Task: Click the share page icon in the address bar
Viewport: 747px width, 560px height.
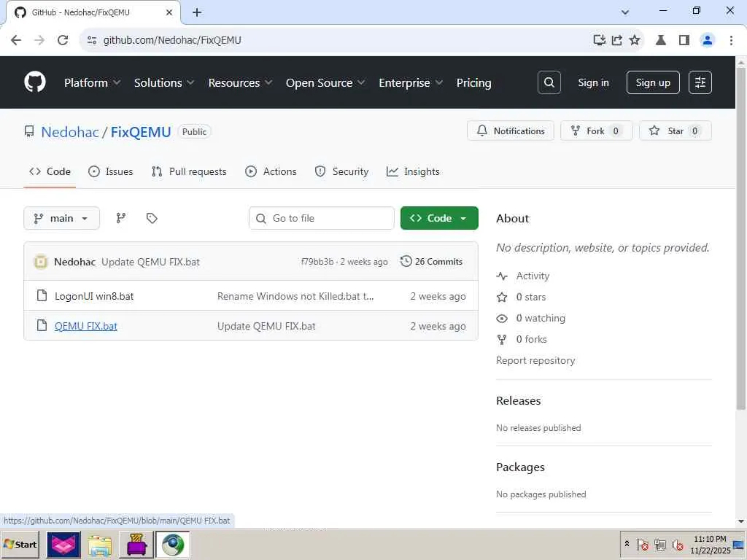Action: [617, 40]
